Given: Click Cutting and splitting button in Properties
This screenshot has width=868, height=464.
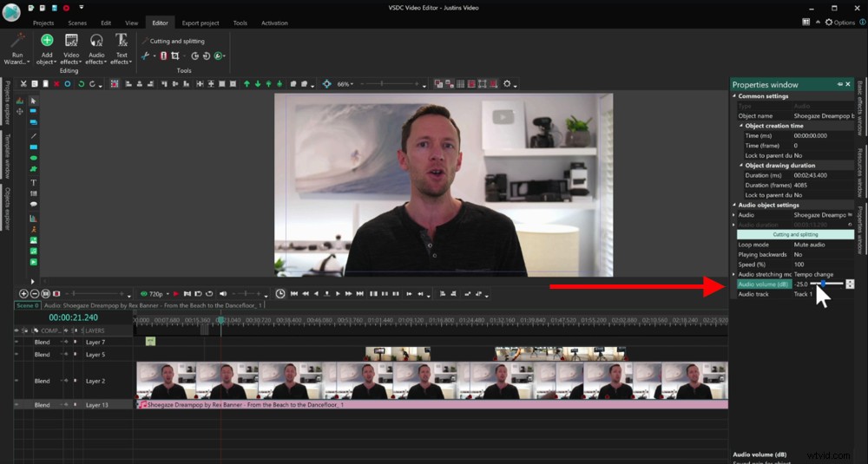Looking at the screenshot, I should pos(795,234).
